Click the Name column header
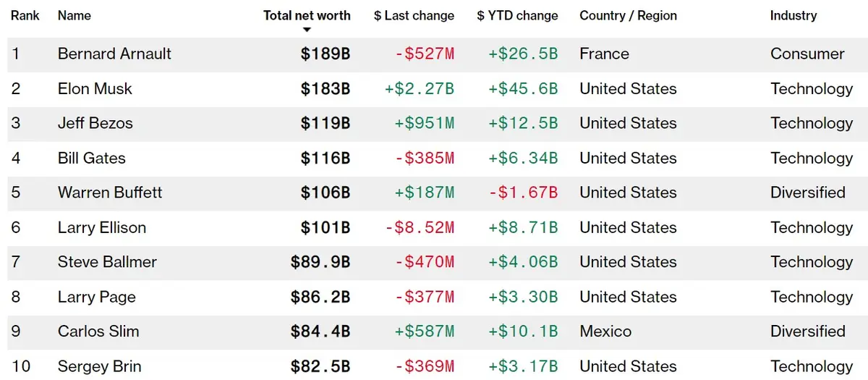Viewport: 868px width, 380px height. [74, 15]
